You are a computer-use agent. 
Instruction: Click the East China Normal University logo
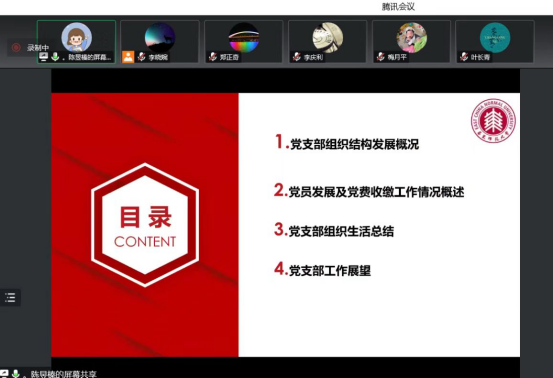tap(493, 121)
